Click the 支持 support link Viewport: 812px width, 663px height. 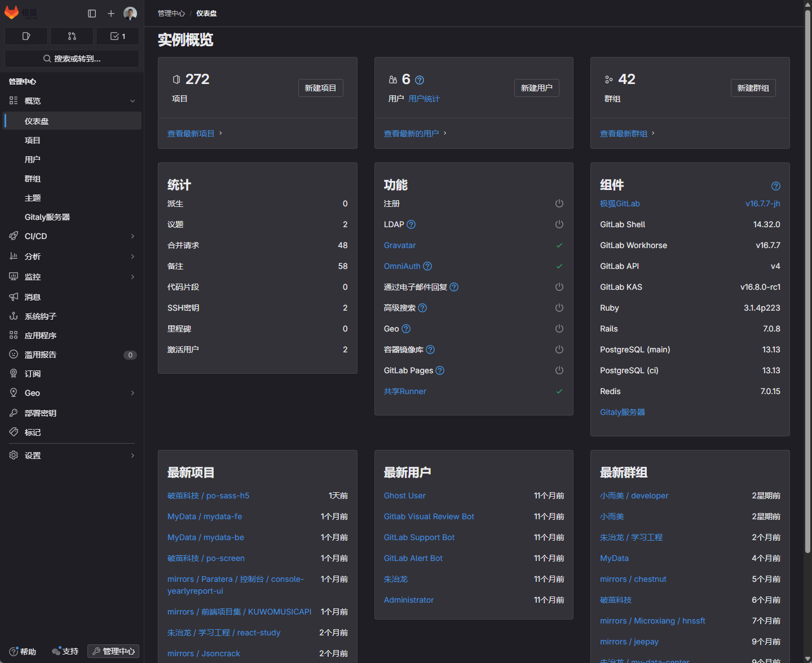(65, 651)
